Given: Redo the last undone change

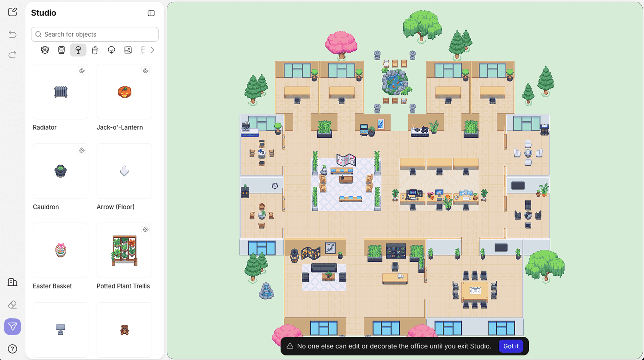Looking at the screenshot, I should coord(12,55).
